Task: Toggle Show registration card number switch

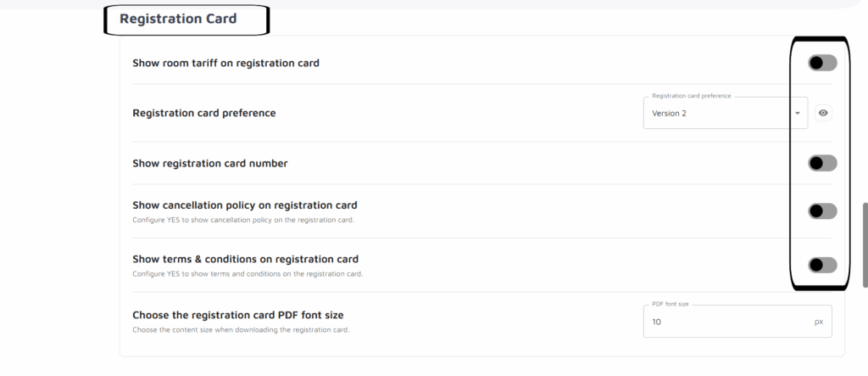Action: point(821,163)
